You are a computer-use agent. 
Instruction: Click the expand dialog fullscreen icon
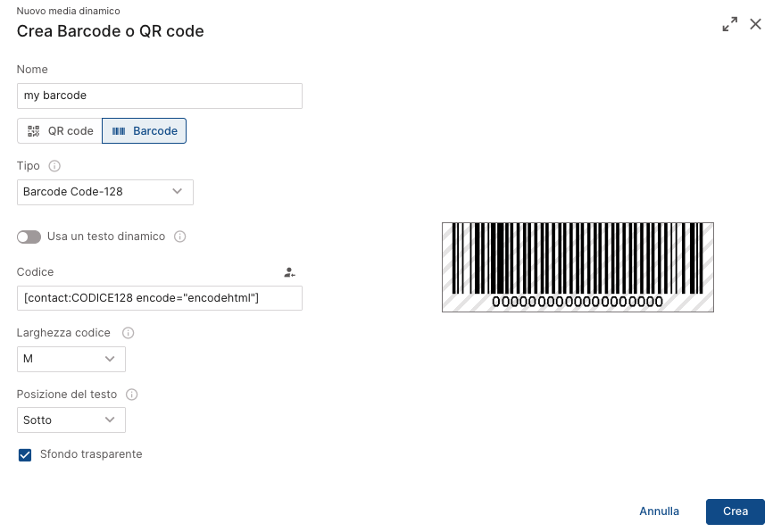click(729, 24)
